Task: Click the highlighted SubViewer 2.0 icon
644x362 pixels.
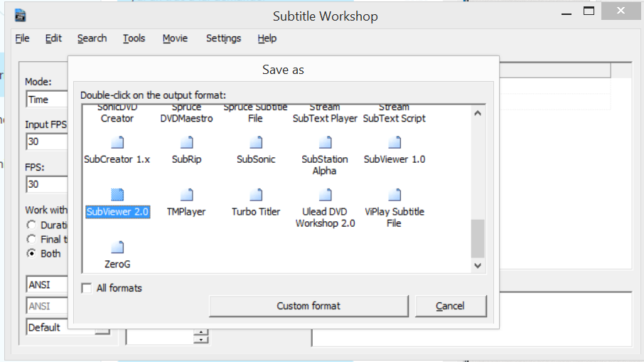Action: click(117, 195)
